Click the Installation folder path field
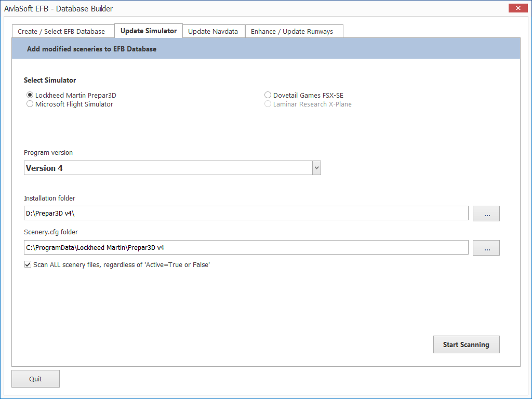 click(246, 213)
